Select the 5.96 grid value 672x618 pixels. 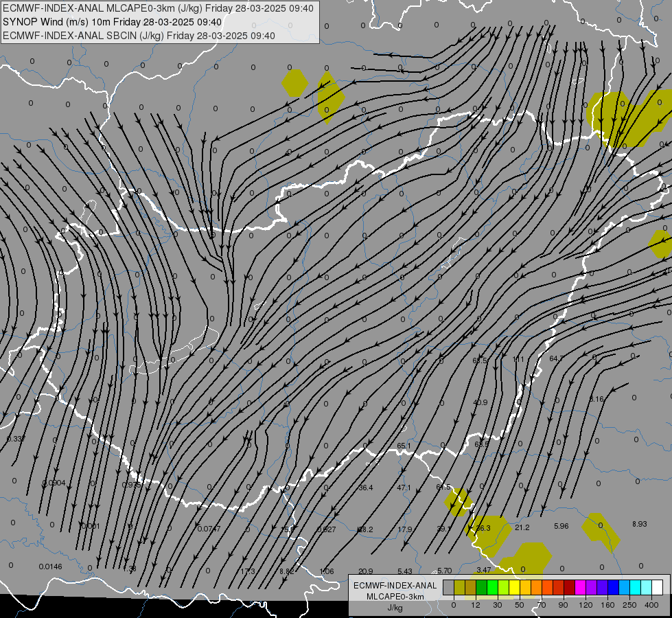click(x=561, y=526)
